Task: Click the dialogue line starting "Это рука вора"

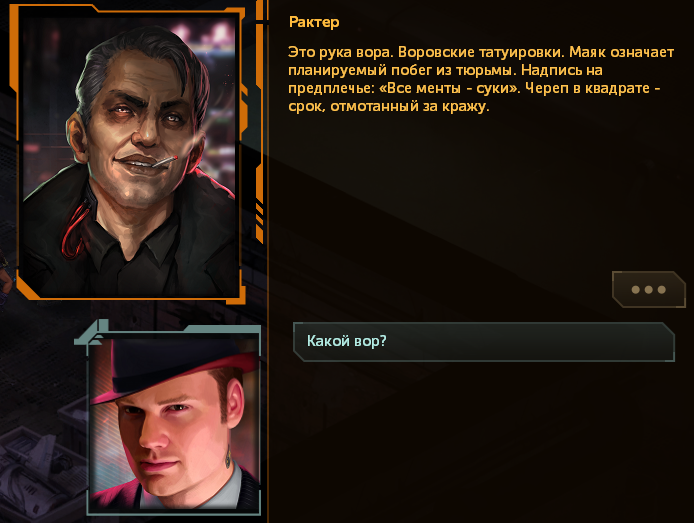Action: [481, 79]
